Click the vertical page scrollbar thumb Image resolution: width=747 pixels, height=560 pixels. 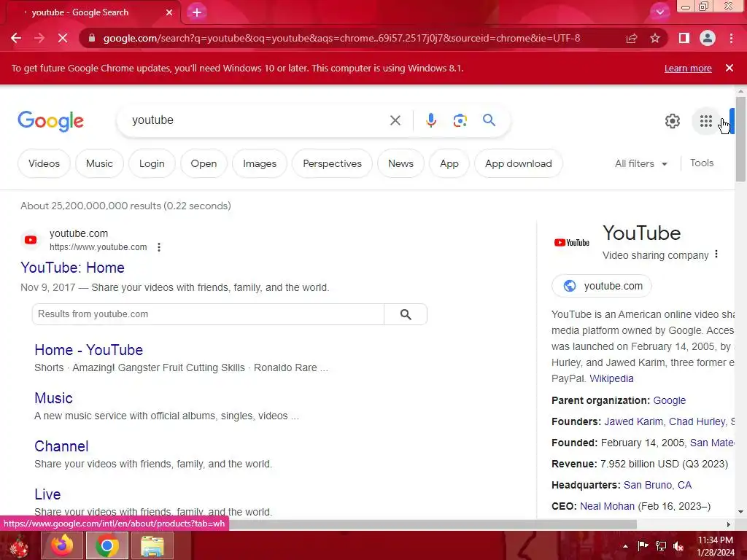click(740, 139)
